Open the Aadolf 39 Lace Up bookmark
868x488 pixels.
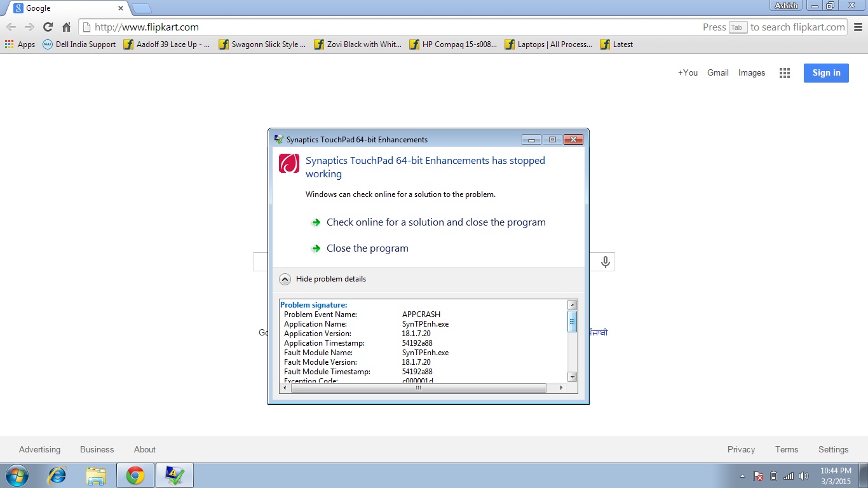pos(166,44)
